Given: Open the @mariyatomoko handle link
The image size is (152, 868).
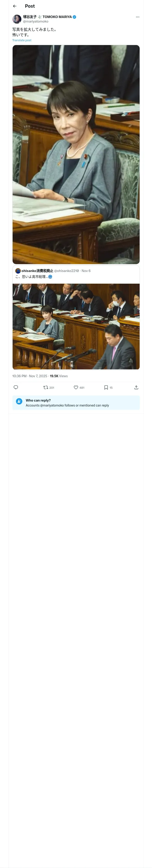Looking at the screenshot, I should coord(36,21).
